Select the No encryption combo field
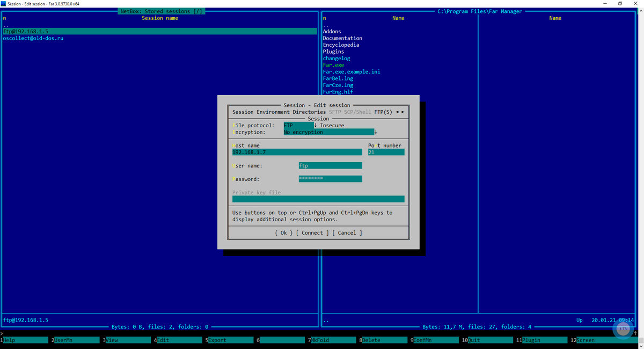This screenshot has height=349, width=644. [x=328, y=132]
